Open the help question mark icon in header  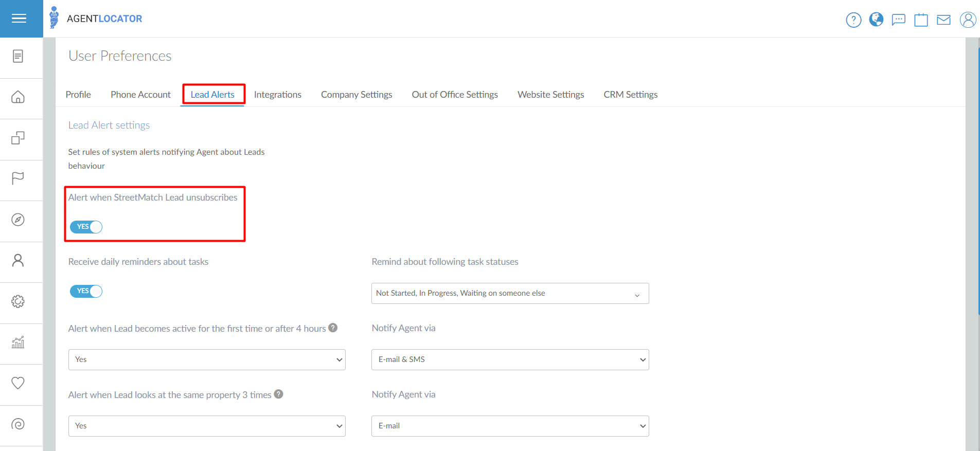(853, 20)
